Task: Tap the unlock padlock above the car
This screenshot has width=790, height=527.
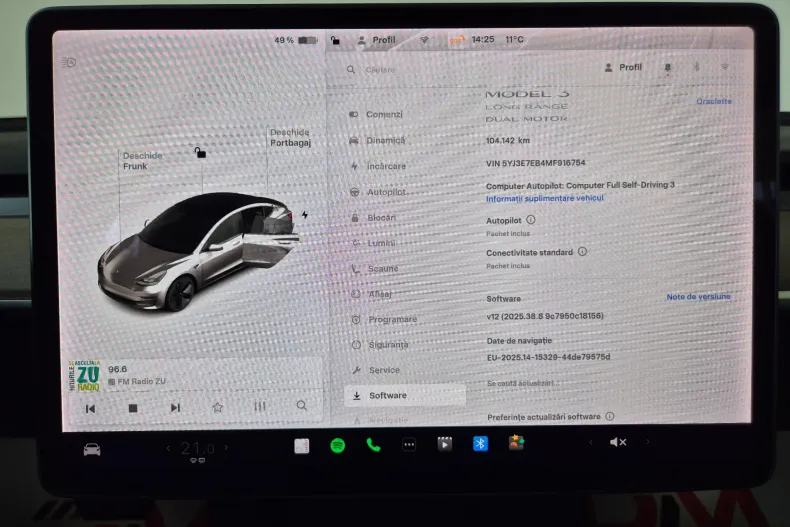Action: pos(200,152)
